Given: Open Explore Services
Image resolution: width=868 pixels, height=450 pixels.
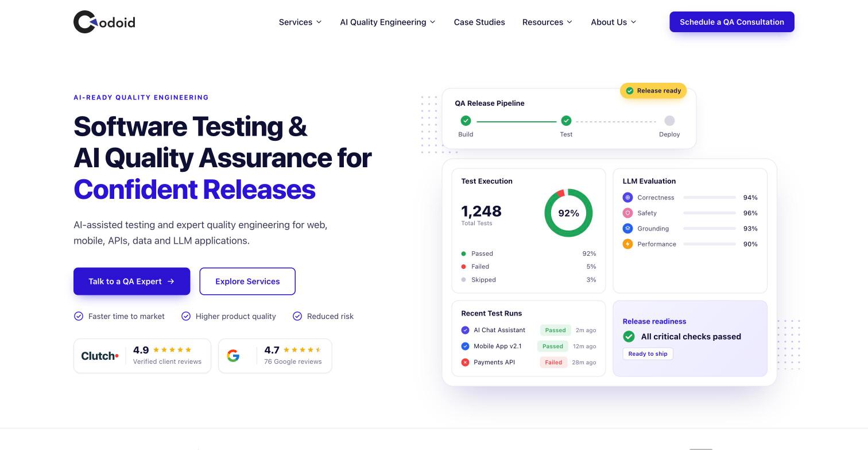Looking at the screenshot, I should [x=247, y=281].
